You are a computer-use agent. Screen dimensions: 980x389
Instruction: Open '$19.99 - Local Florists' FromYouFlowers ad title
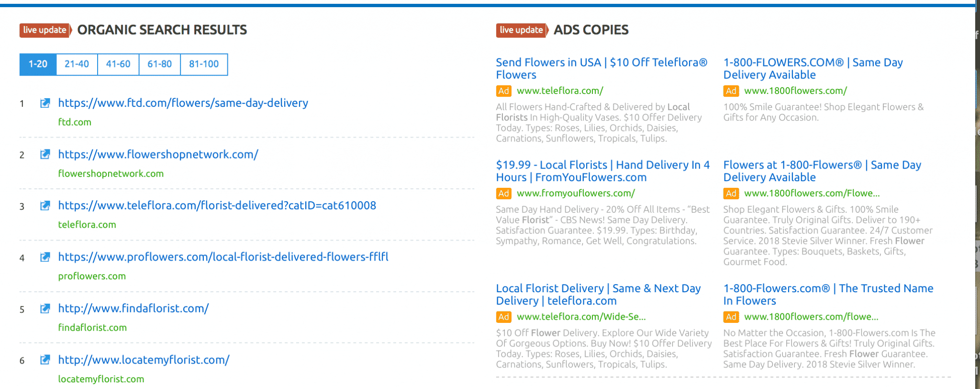603,171
